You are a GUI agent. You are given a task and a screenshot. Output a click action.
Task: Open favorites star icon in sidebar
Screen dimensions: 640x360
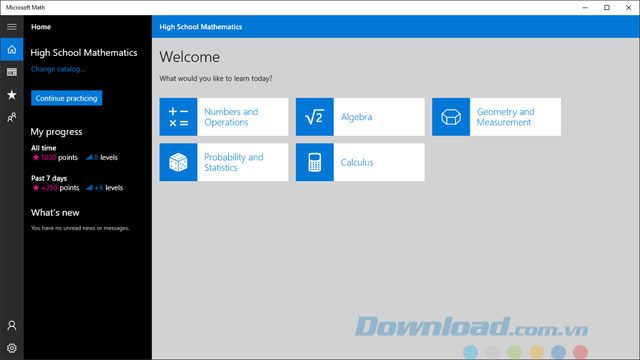[x=11, y=95]
